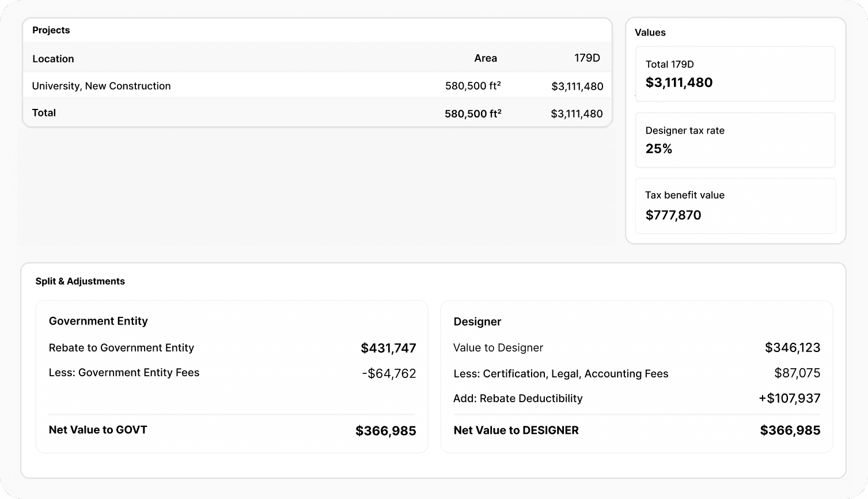The image size is (868, 499).
Task: Open the Tax benefit value card
Action: 736,206
